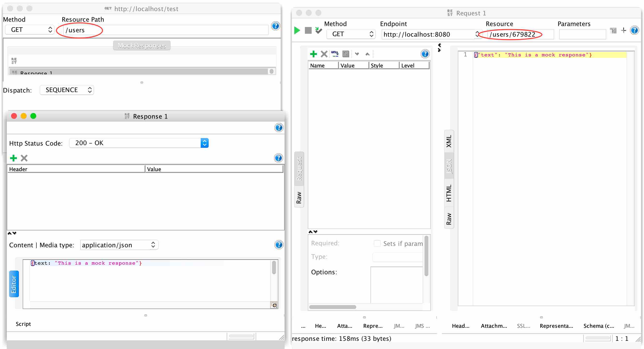Click the Resource /users/679822 field
Viewport: 644px width, 349px height.
(521, 34)
